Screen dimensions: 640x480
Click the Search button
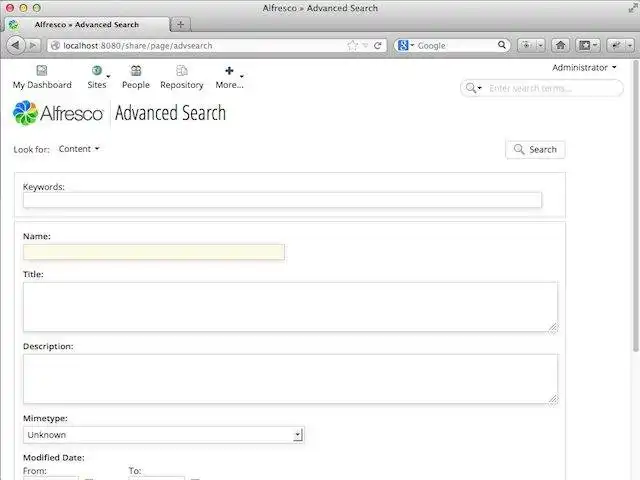535,149
